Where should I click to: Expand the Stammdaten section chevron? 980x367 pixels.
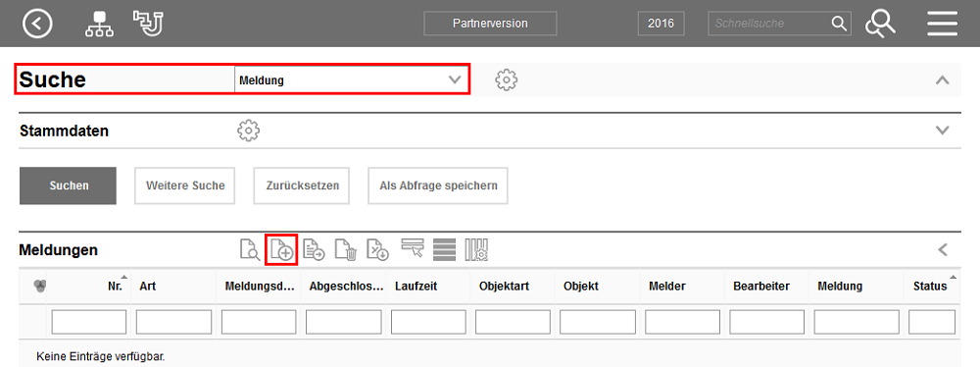coord(943,131)
